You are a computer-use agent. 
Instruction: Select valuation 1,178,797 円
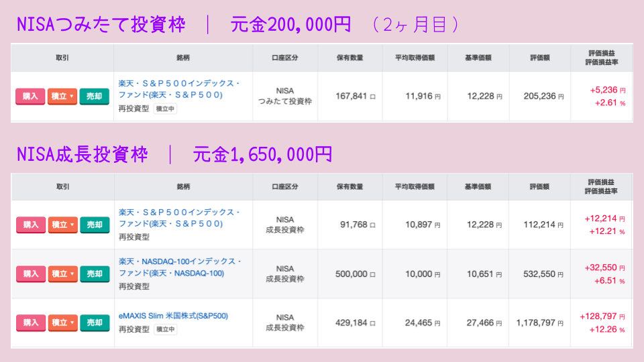pos(540,322)
